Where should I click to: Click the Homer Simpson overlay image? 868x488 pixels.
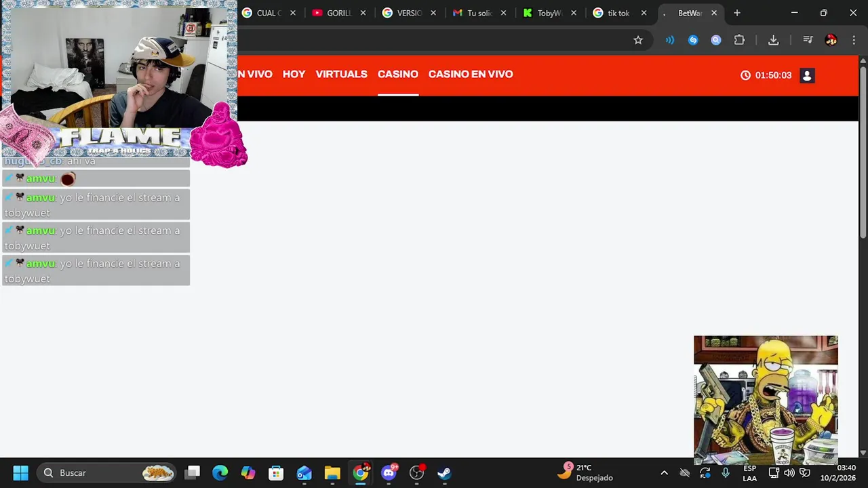(766, 400)
